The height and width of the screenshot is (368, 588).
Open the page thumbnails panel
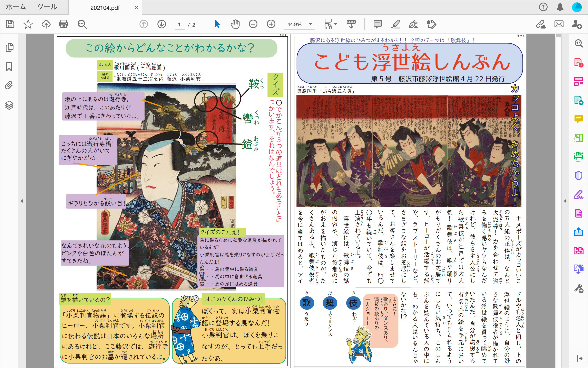pos(9,47)
